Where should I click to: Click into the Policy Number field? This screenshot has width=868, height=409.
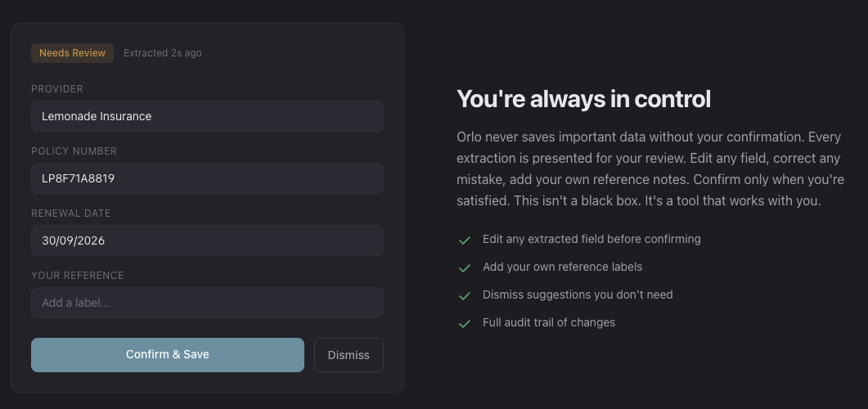click(207, 178)
